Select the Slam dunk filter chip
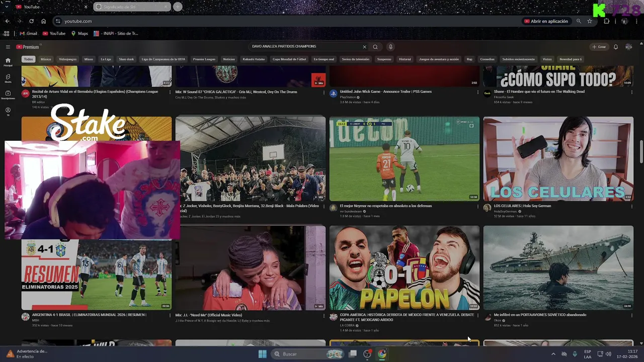Image resolution: width=644 pixels, height=362 pixels. tap(126, 59)
